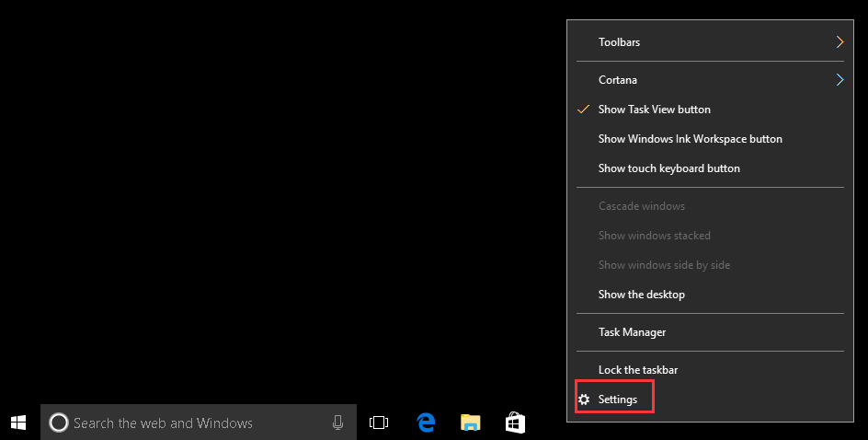Toggle Lock the taskbar option
Image resolution: width=868 pixels, height=440 pixels.
[637, 370]
